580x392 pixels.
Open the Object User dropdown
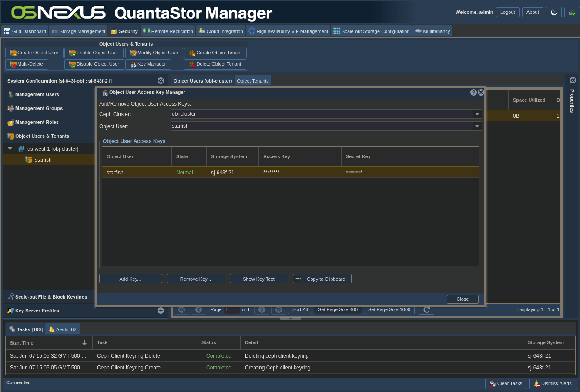pyautogui.click(x=477, y=126)
